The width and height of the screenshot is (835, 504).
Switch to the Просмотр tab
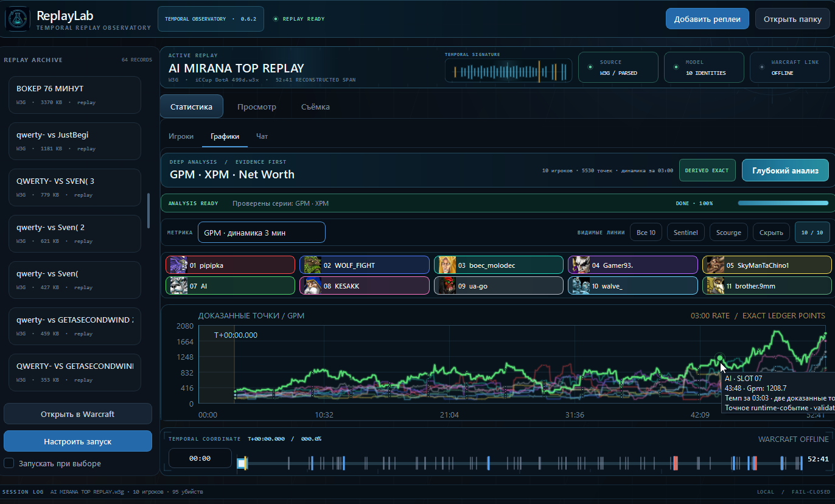click(x=257, y=107)
